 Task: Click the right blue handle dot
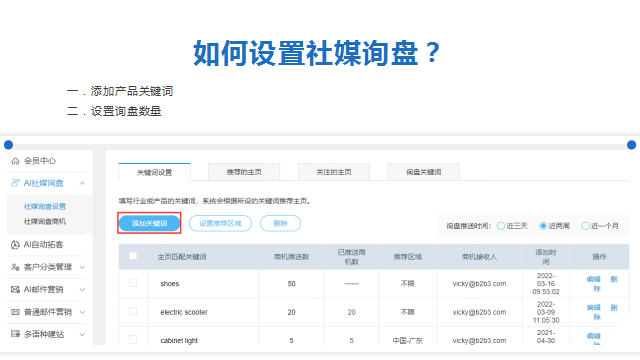point(631,145)
